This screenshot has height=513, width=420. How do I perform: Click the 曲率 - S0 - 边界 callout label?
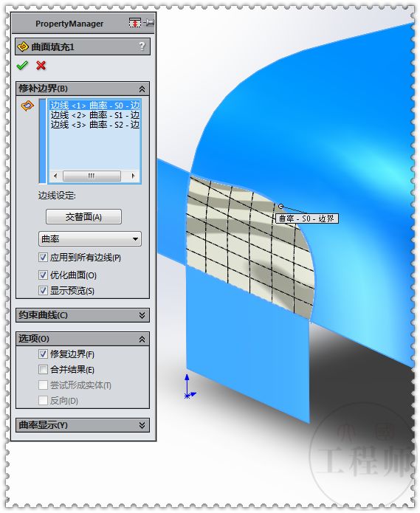(307, 218)
